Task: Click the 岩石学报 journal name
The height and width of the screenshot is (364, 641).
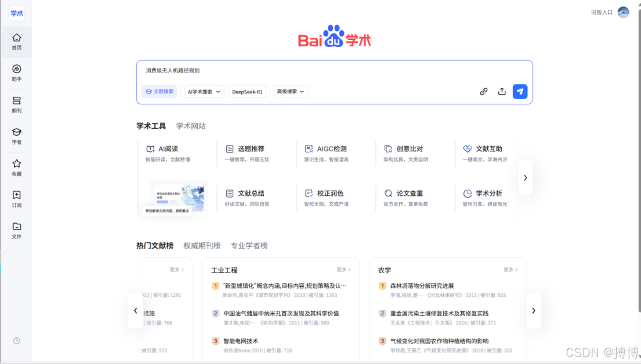Action: coord(273,323)
